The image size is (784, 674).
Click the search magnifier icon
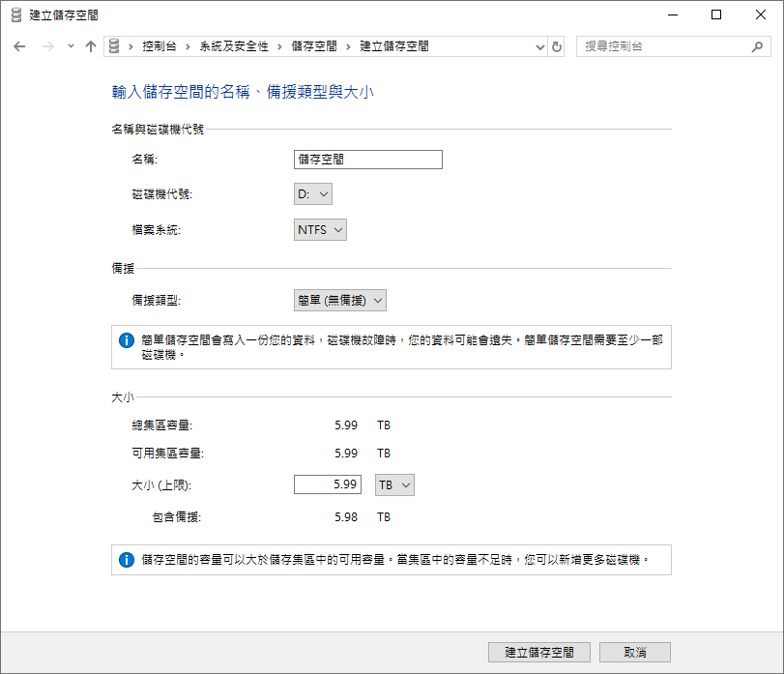point(757,46)
